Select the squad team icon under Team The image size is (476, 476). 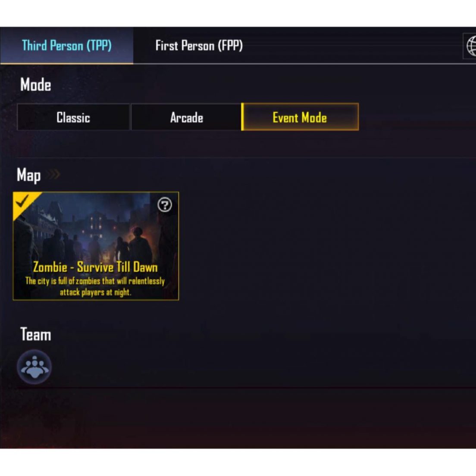[x=34, y=367]
